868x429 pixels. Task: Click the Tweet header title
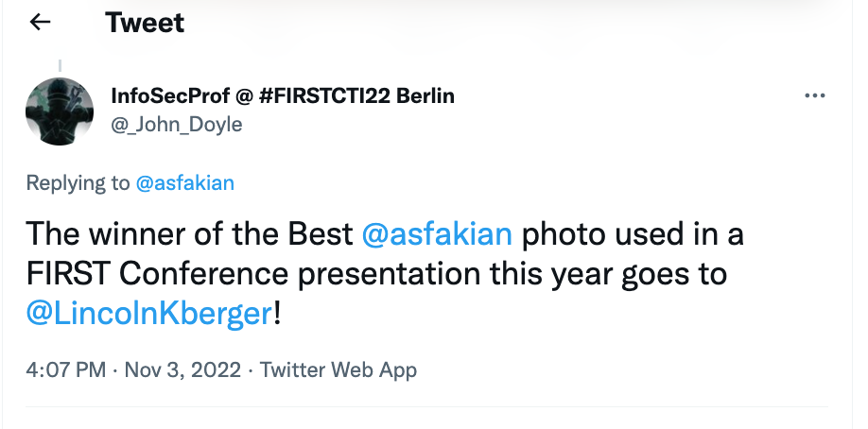click(145, 22)
